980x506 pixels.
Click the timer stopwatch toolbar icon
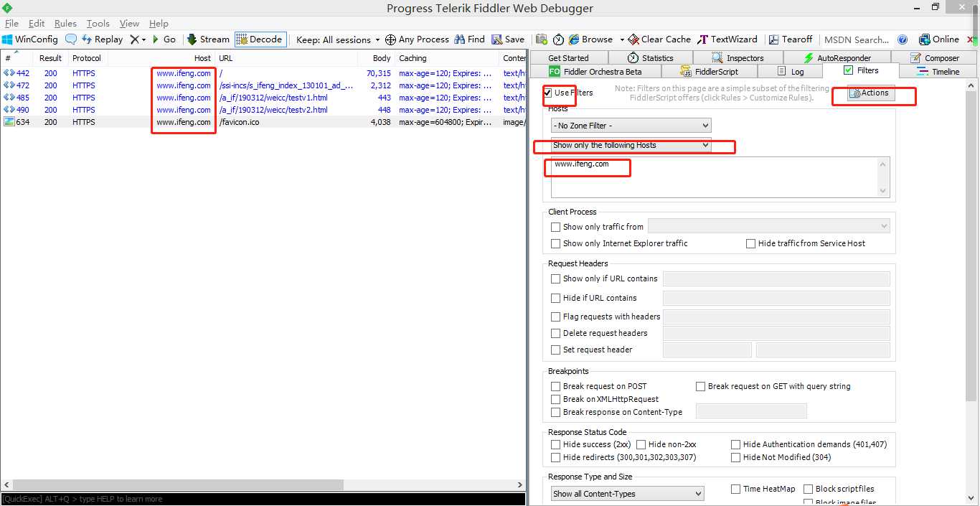[558, 39]
